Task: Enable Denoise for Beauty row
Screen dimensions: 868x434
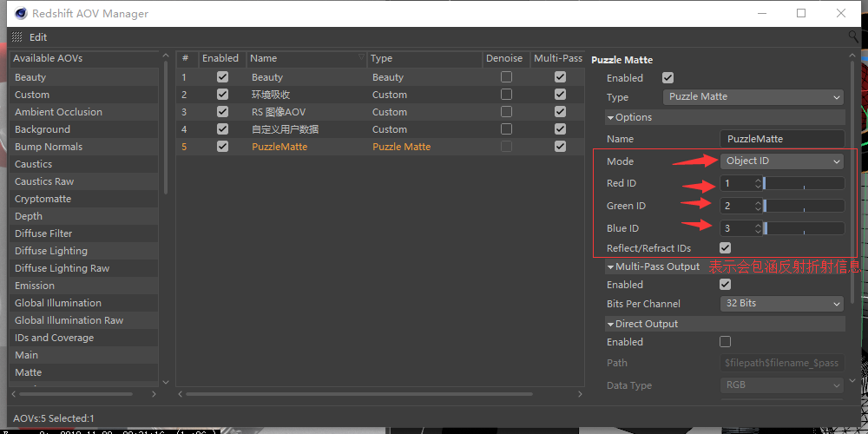Action: click(506, 77)
